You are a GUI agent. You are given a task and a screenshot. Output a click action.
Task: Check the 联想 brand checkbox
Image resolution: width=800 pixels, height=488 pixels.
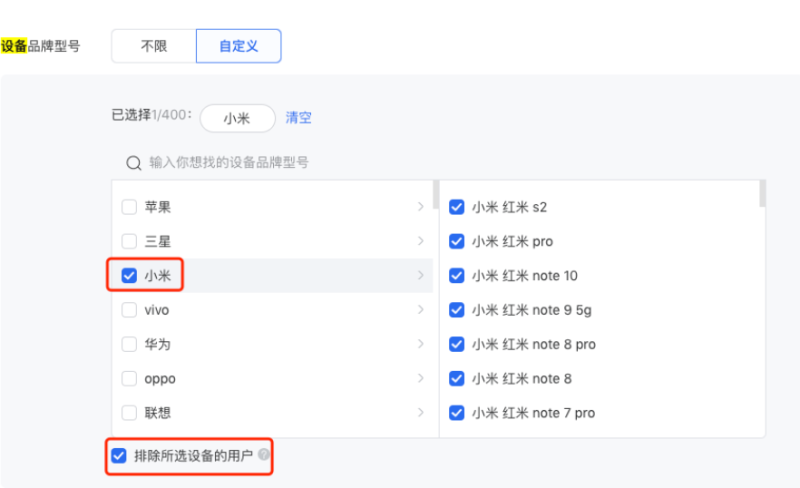pyautogui.click(x=129, y=412)
